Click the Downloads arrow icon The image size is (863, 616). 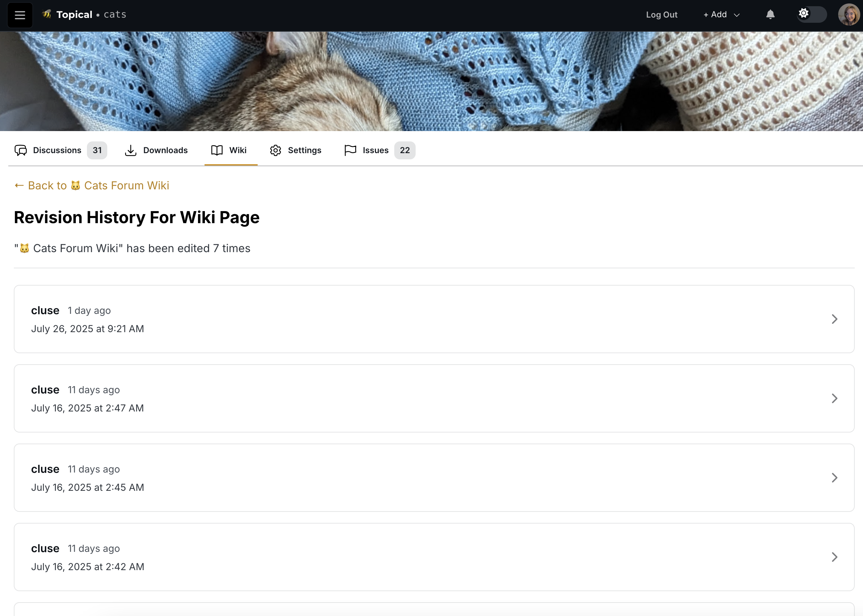[x=130, y=150]
